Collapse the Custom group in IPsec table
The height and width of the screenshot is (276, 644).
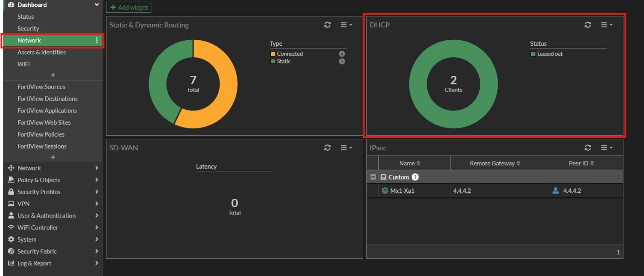coord(373,177)
